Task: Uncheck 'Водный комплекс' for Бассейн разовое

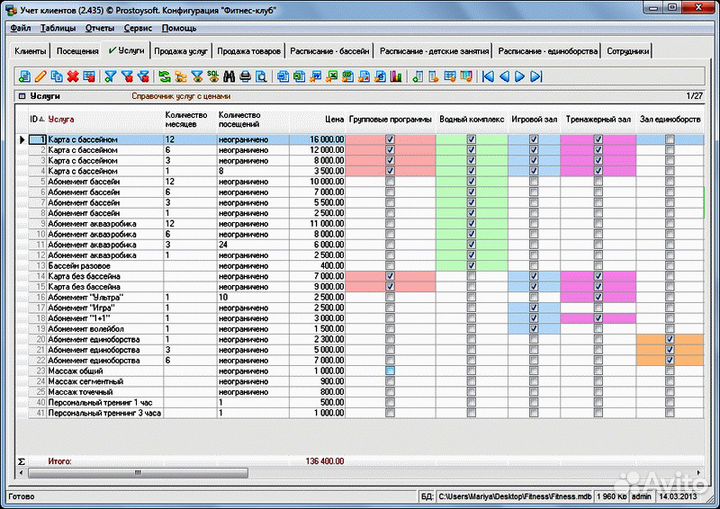Action: 471,266
